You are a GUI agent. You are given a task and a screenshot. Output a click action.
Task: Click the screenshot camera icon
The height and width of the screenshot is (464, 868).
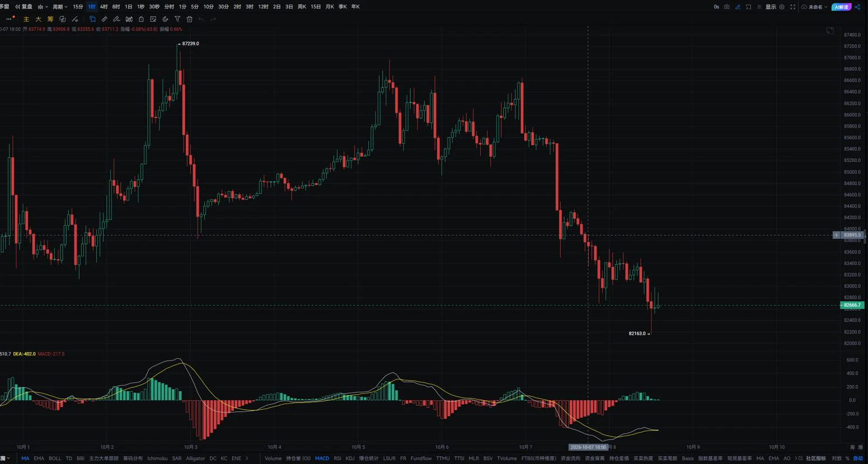point(726,7)
